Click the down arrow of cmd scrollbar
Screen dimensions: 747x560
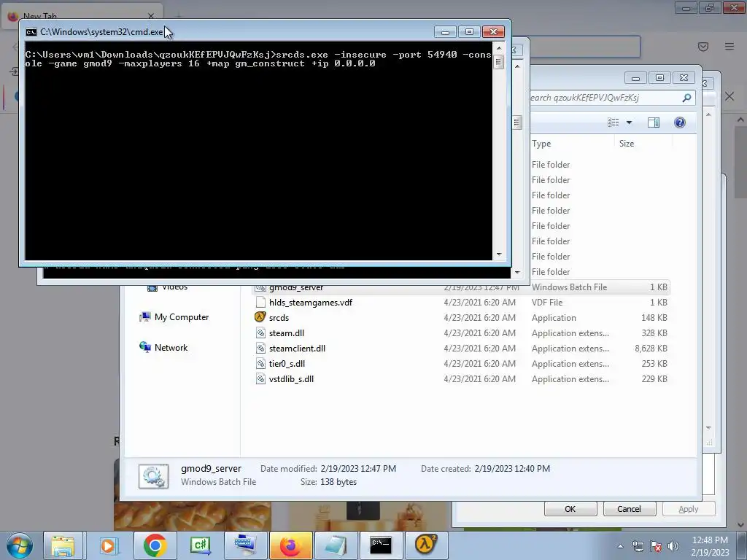point(499,254)
